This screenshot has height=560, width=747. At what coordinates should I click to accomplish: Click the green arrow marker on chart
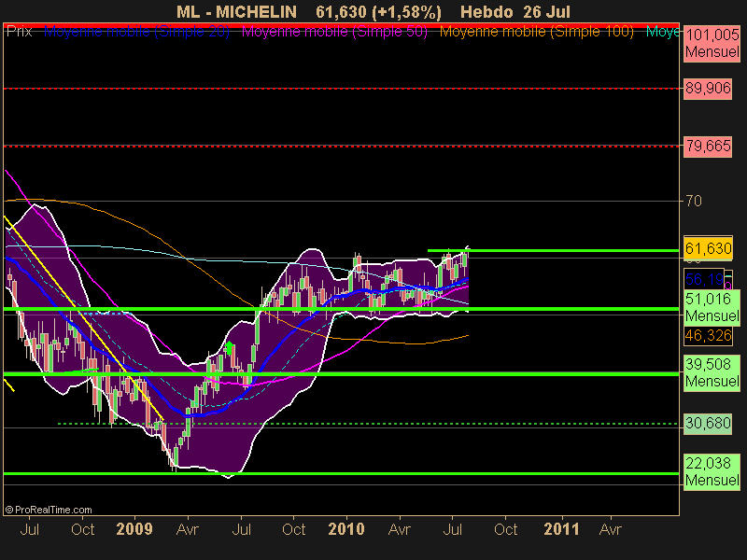(229, 347)
